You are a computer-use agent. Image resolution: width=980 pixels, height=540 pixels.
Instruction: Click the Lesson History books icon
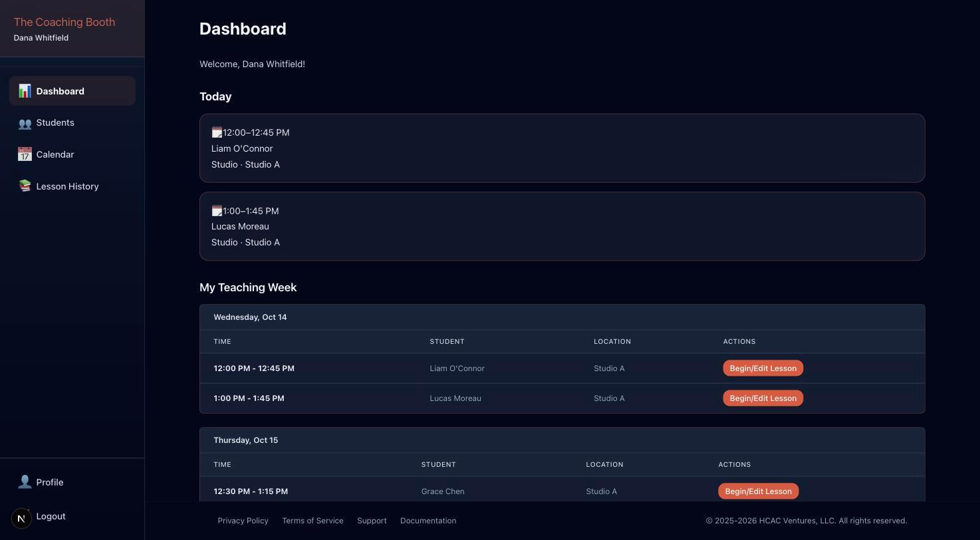coord(25,186)
